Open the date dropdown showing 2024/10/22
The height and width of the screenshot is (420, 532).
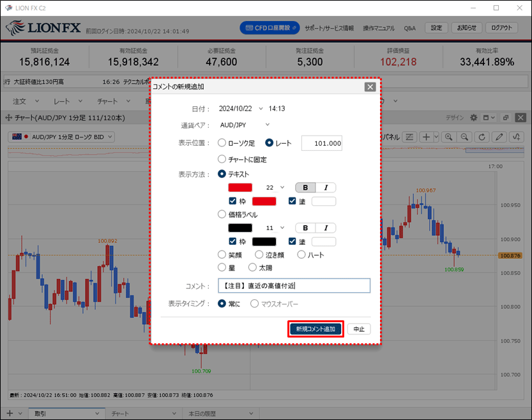click(261, 109)
